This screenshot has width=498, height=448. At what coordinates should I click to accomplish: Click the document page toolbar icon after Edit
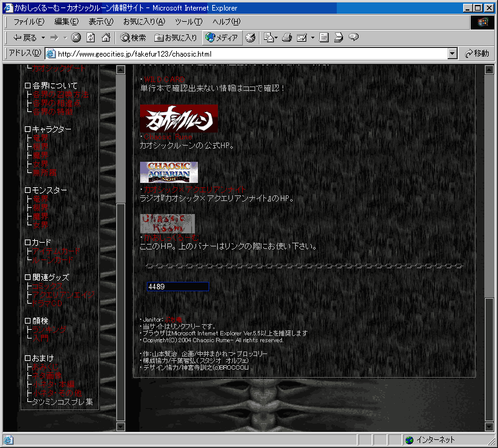coord(324,38)
